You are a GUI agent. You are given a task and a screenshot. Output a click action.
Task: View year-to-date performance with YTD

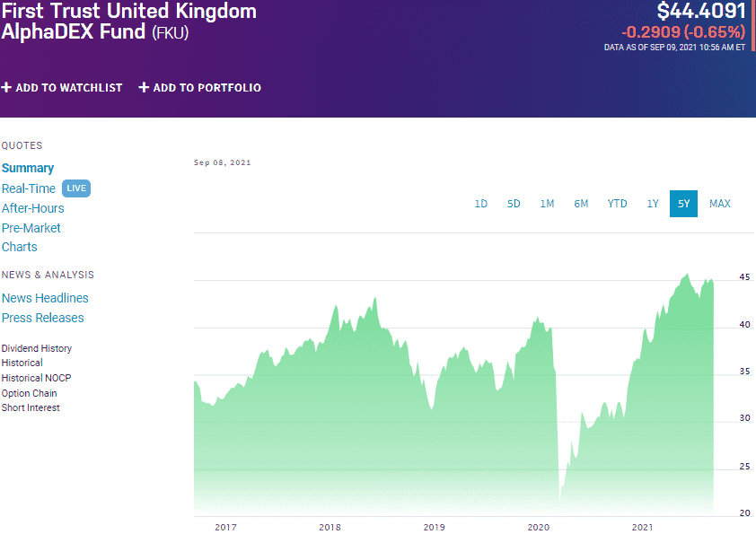[x=617, y=204]
